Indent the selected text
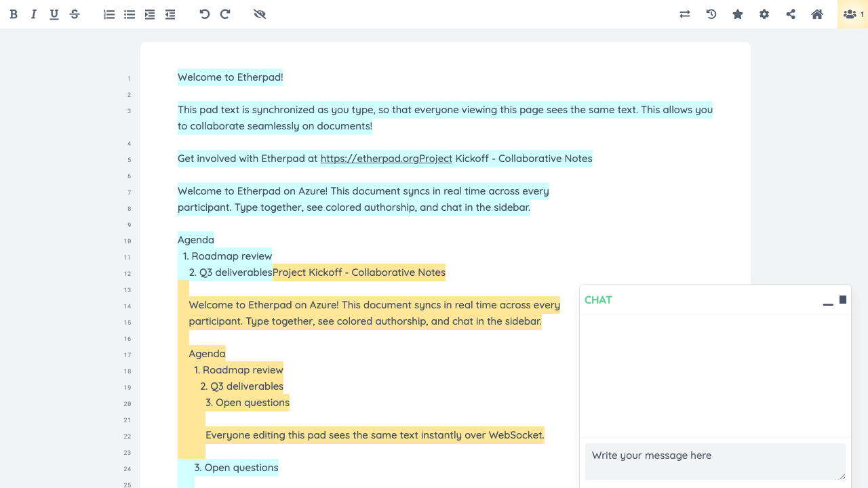868x488 pixels. tap(150, 14)
